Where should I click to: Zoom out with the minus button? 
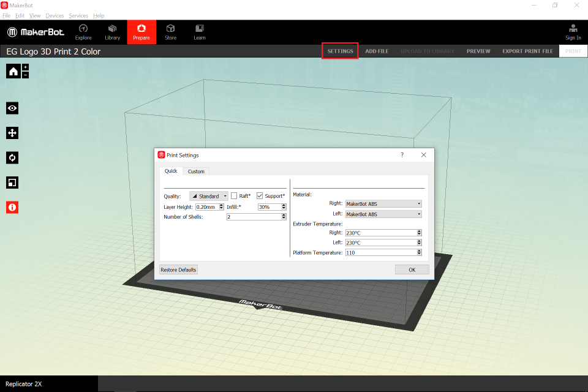click(25, 75)
